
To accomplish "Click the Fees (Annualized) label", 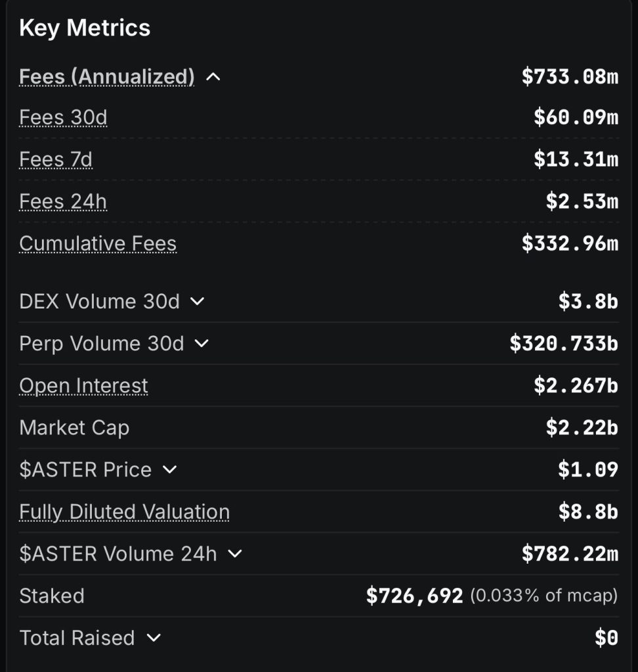I will click(x=107, y=77).
